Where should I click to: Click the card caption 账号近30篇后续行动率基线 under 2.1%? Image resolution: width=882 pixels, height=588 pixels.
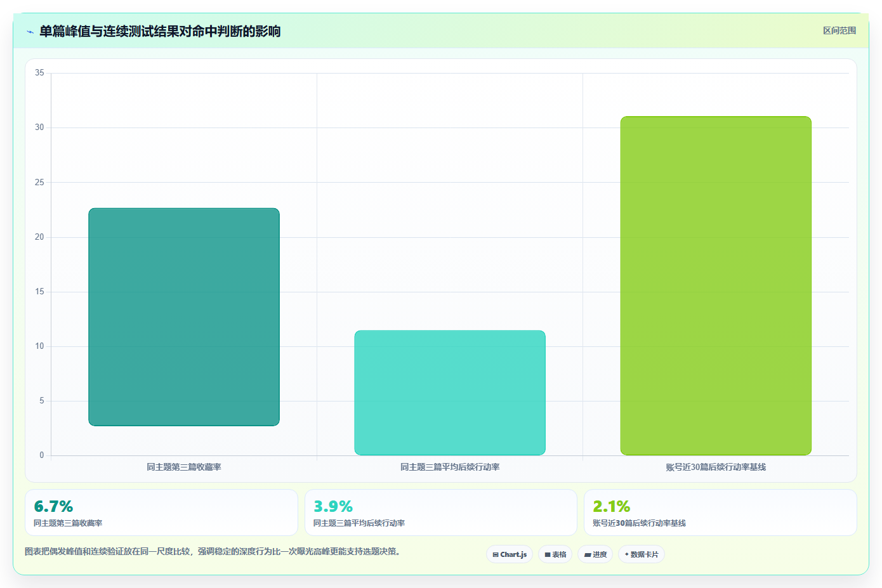point(639,523)
